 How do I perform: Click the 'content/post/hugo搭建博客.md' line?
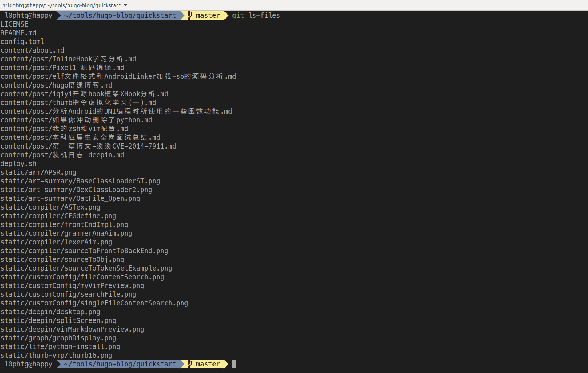56,85
